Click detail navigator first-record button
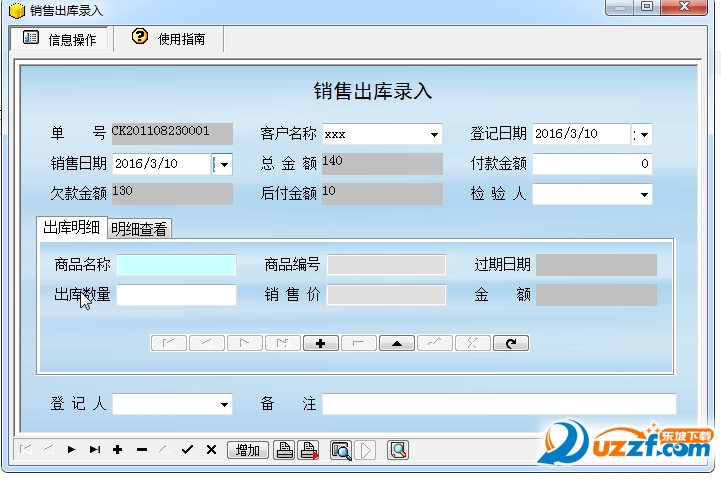The width and height of the screenshot is (721, 481). tap(169, 343)
